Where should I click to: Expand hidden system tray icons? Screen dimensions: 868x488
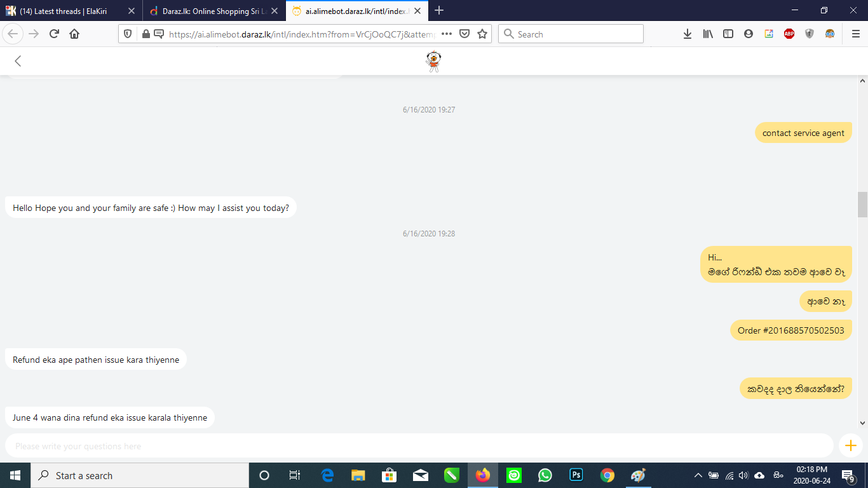[x=698, y=475]
